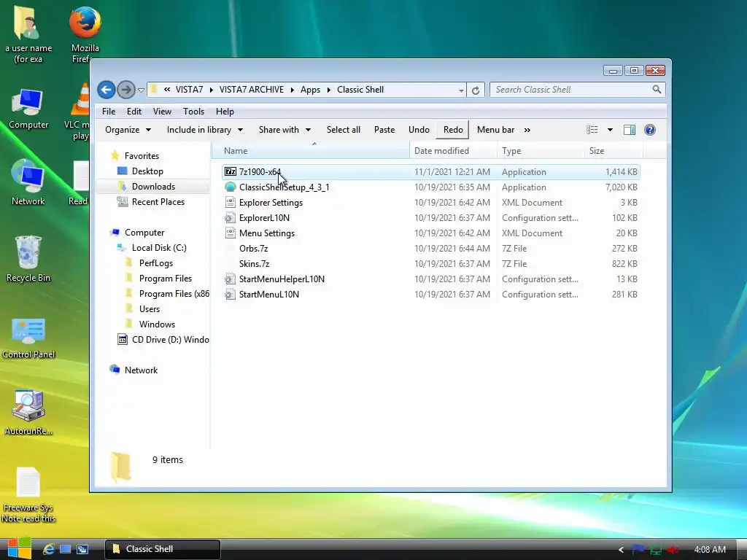Image resolution: width=747 pixels, height=560 pixels.
Task: Select the 7z1900-x64 application file
Action: [x=430, y=172]
